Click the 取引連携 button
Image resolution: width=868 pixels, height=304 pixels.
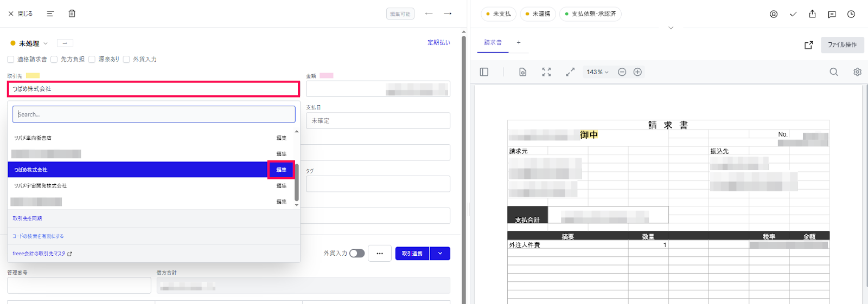click(x=412, y=253)
